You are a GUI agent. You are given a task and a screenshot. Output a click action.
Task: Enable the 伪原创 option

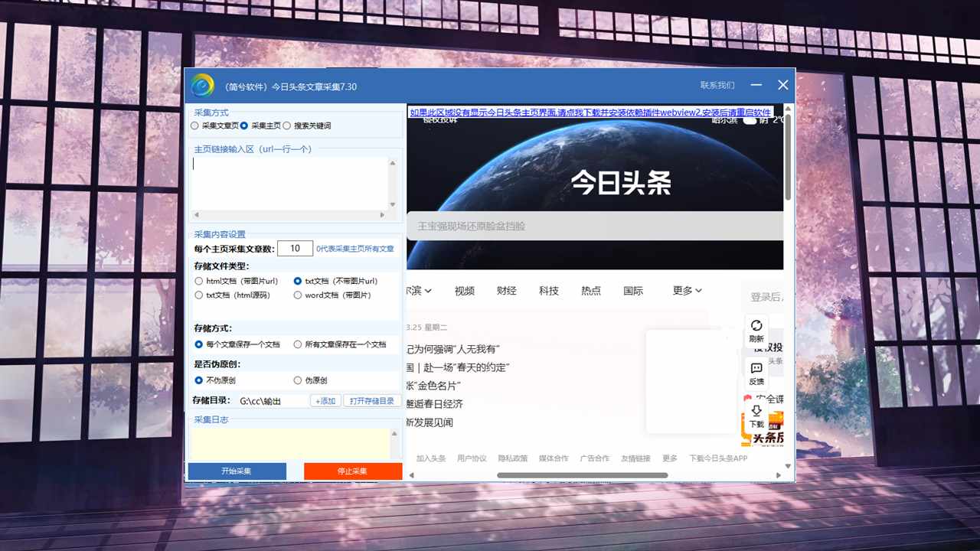point(298,380)
